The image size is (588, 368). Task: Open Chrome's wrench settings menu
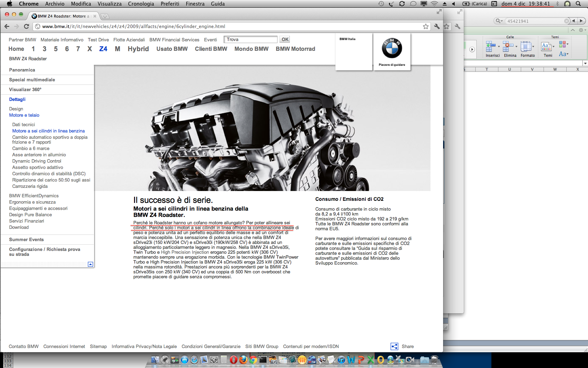(x=437, y=26)
